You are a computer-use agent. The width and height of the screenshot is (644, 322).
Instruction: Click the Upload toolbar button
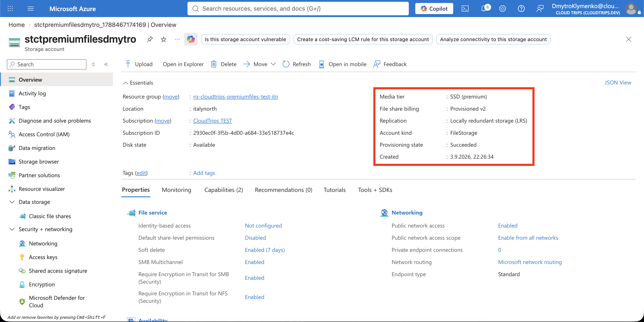[x=139, y=64]
